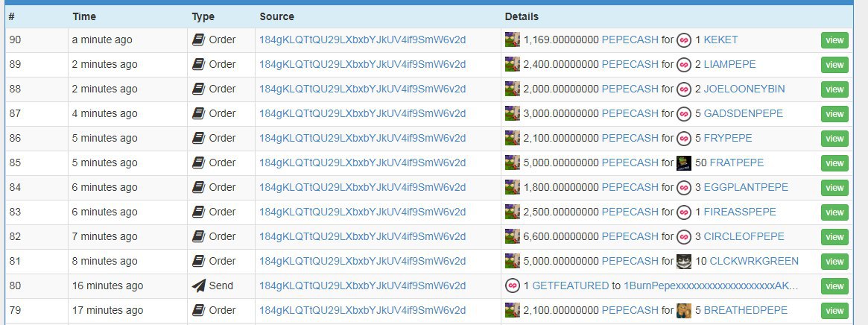Click the FIREASSPEPE asset icon
The image size is (868, 325).
(x=684, y=212)
